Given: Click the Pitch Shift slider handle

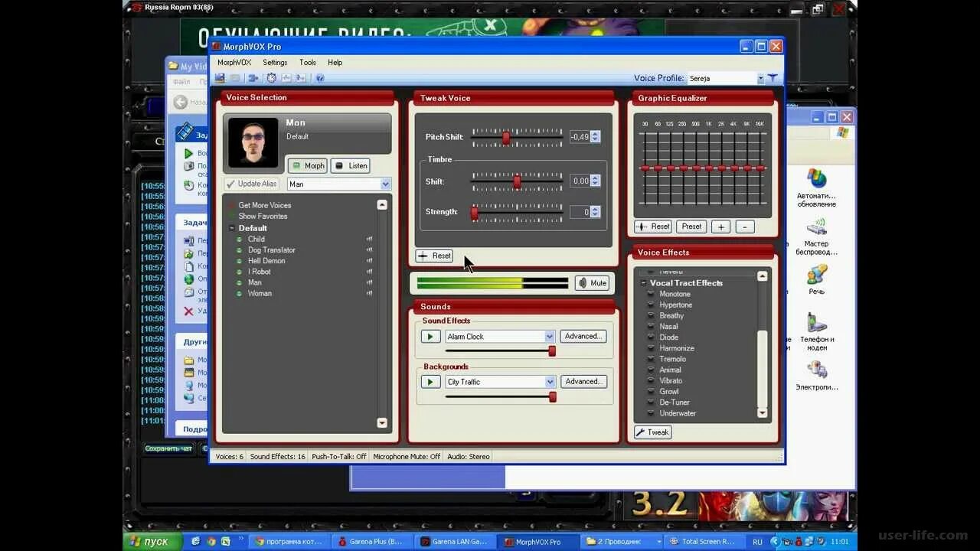Looking at the screenshot, I should point(505,138).
